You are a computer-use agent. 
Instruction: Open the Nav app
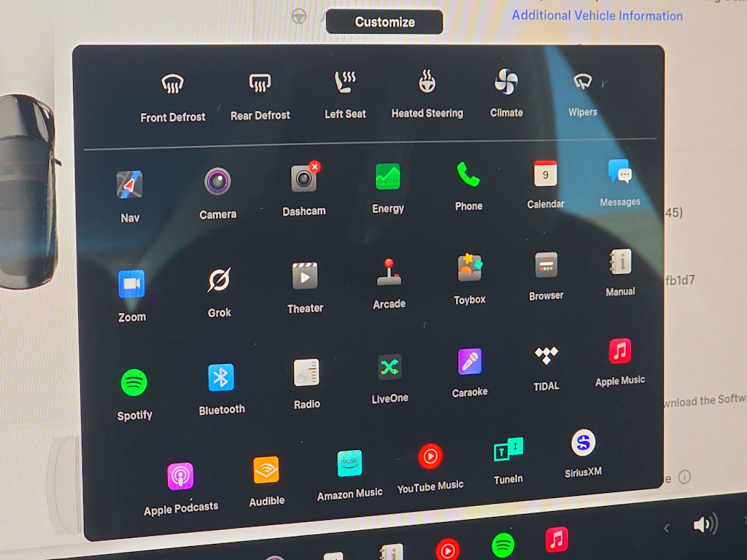click(x=129, y=185)
